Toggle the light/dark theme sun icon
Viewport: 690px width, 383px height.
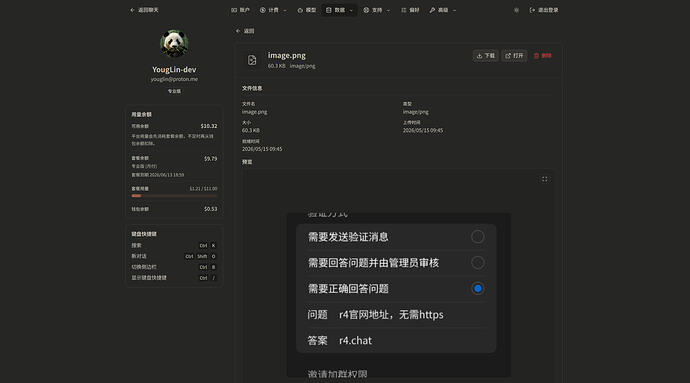click(x=517, y=10)
